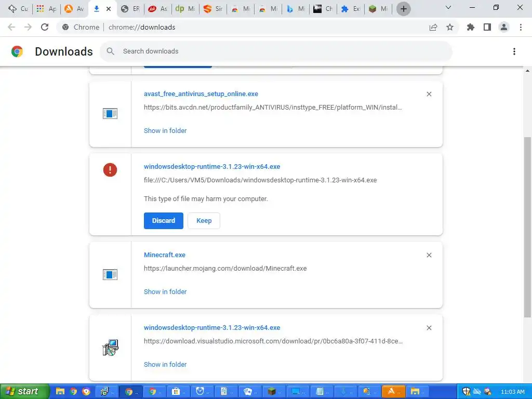Switch to the 'Ap' apps tab

pyautogui.click(x=46, y=9)
